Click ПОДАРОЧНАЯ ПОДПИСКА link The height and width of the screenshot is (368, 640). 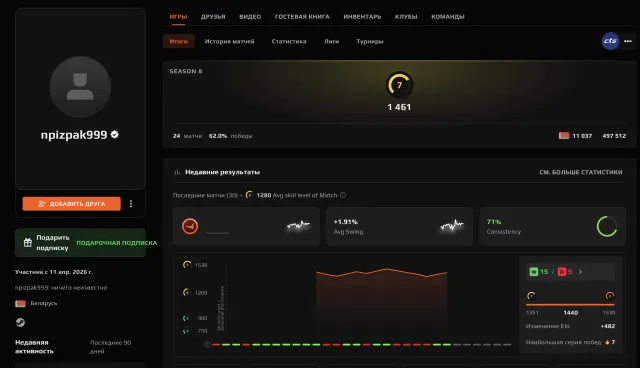pyautogui.click(x=116, y=243)
